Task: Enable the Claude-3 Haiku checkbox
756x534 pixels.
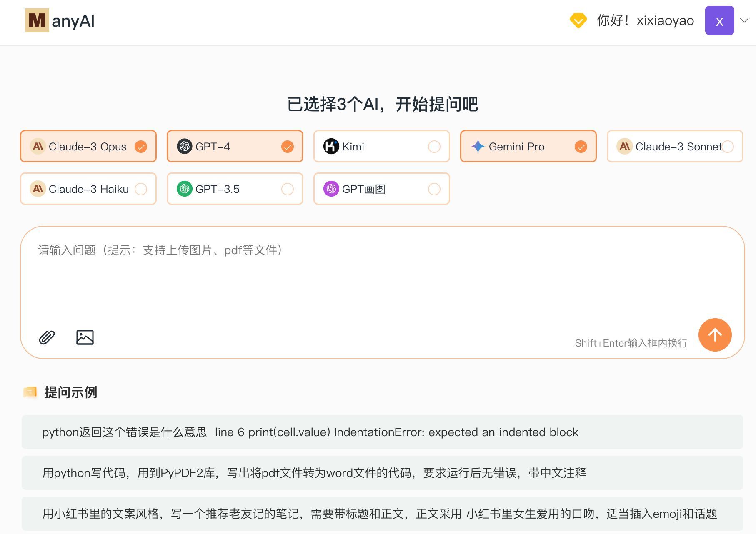Action: (141, 189)
